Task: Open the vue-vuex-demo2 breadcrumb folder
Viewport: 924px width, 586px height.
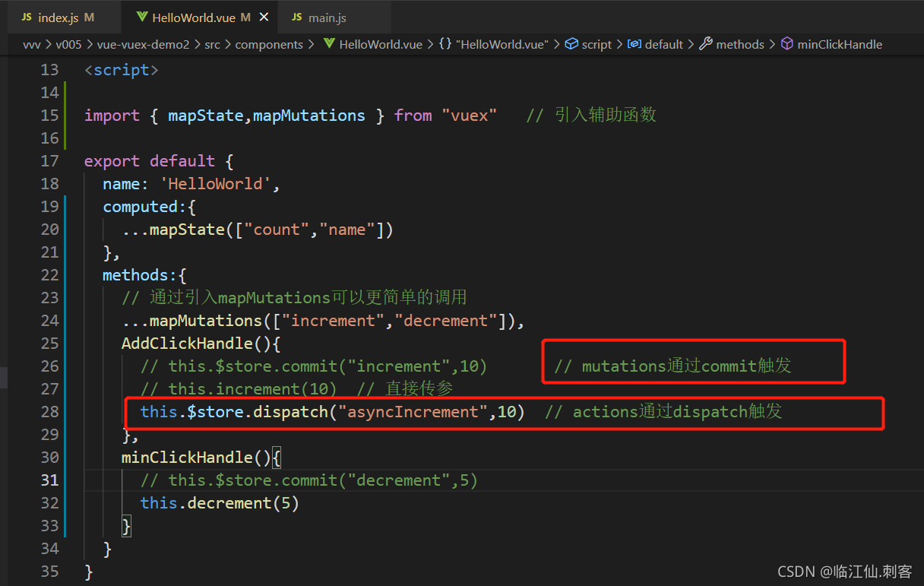Action: [143, 44]
